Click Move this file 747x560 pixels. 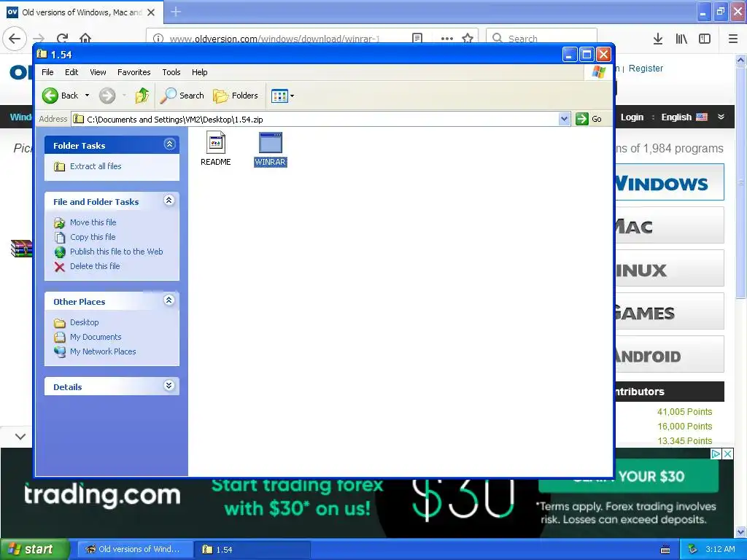point(93,222)
